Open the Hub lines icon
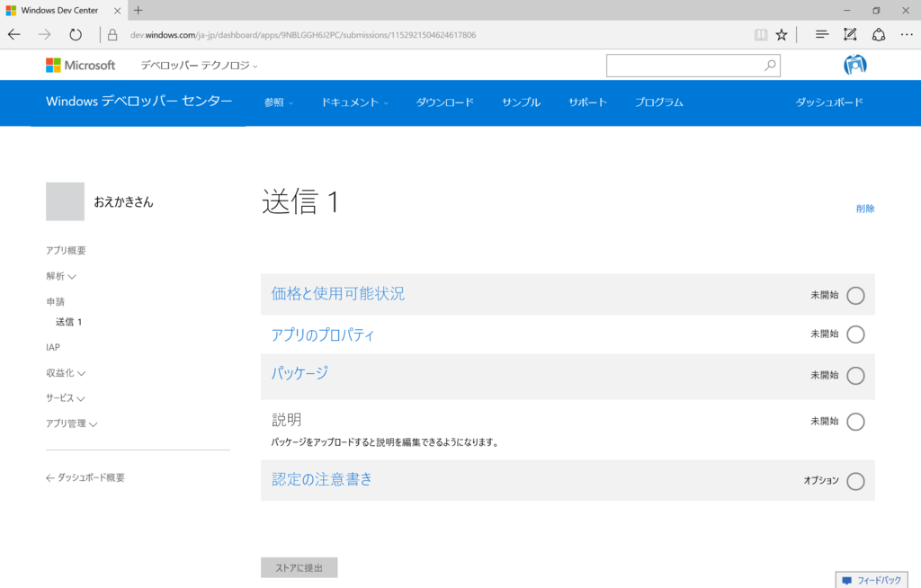This screenshot has width=921, height=588. pyautogui.click(x=822, y=35)
